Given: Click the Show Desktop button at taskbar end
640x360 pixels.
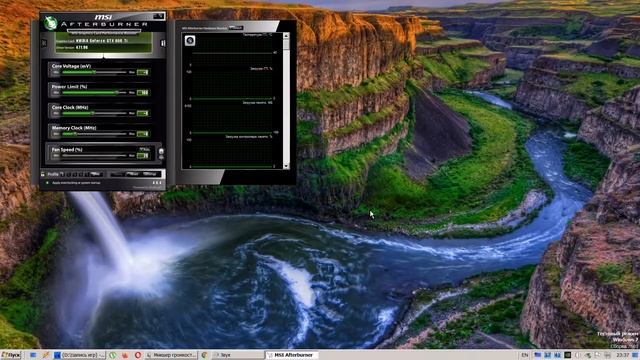Looking at the screenshot, I should point(636,355).
